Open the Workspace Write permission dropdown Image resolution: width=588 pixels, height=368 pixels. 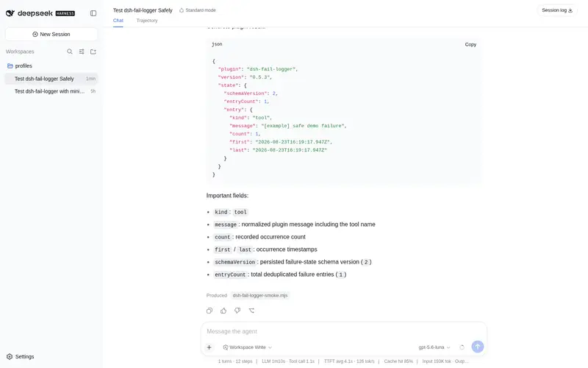point(248,347)
